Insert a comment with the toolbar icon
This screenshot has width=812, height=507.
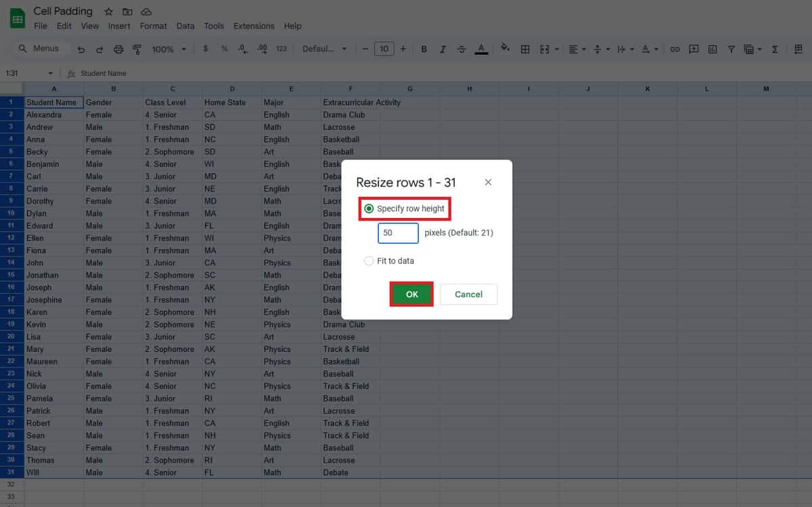tap(693, 49)
